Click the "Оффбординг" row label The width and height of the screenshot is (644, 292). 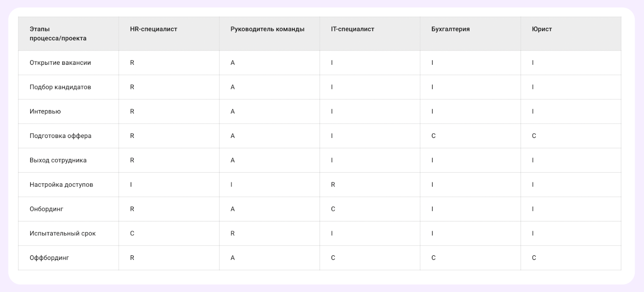49,258
